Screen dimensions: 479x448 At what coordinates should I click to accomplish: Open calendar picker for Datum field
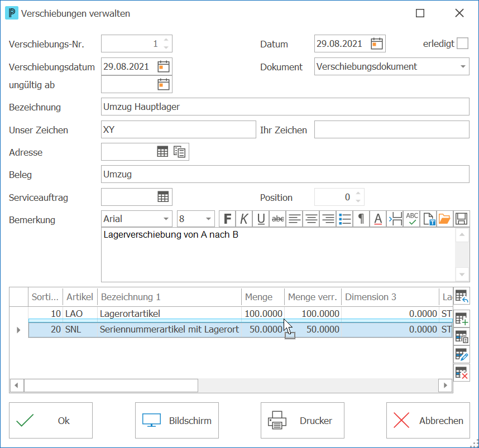(377, 44)
